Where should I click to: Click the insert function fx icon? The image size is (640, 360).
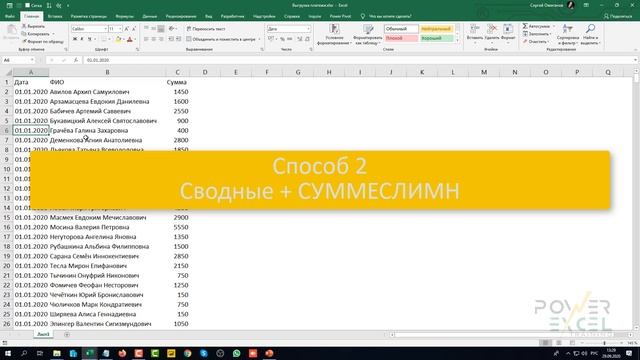(76, 60)
